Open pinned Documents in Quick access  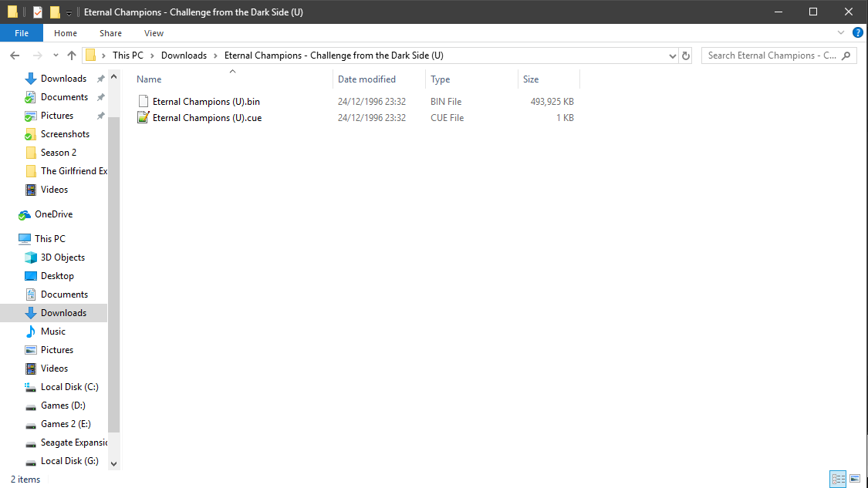pyautogui.click(x=64, y=97)
